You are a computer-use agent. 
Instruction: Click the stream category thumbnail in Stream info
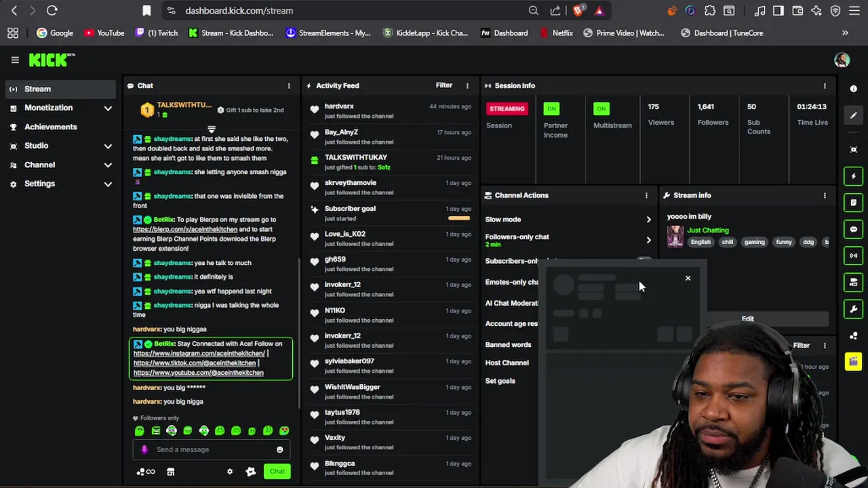click(675, 236)
